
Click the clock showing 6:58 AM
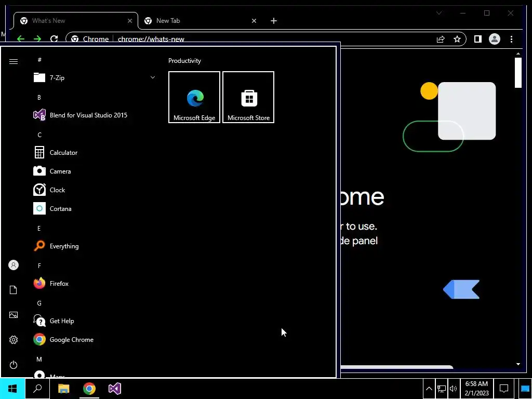pos(476,389)
